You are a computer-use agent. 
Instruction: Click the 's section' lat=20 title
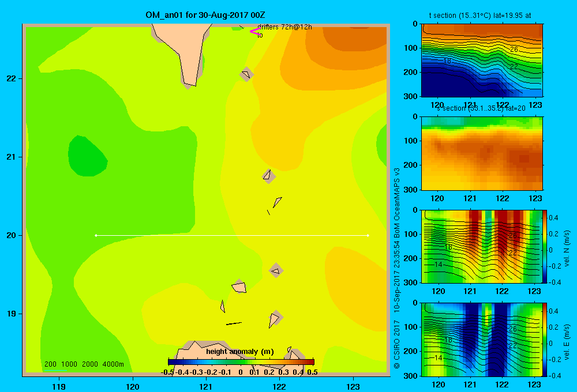tap(481, 108)
